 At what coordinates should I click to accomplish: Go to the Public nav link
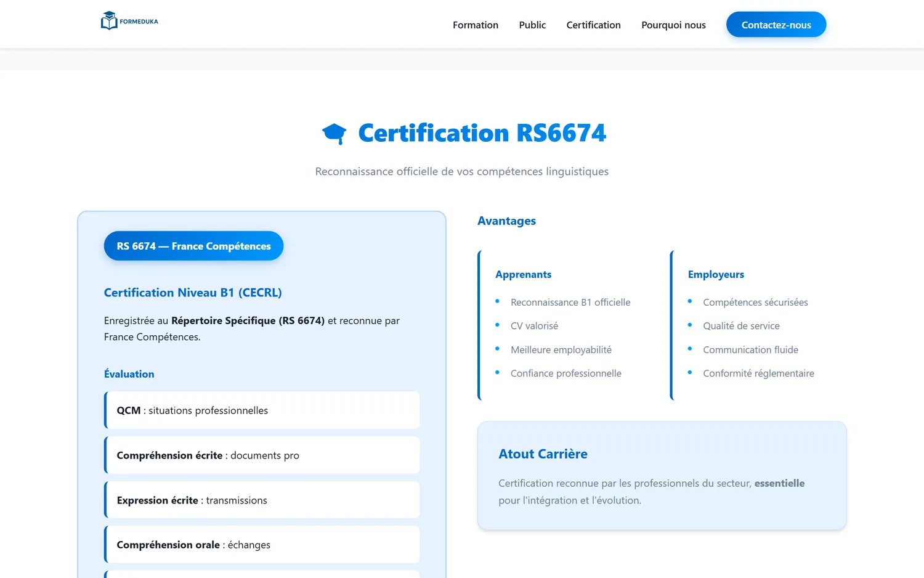click(x=532, y=25)
